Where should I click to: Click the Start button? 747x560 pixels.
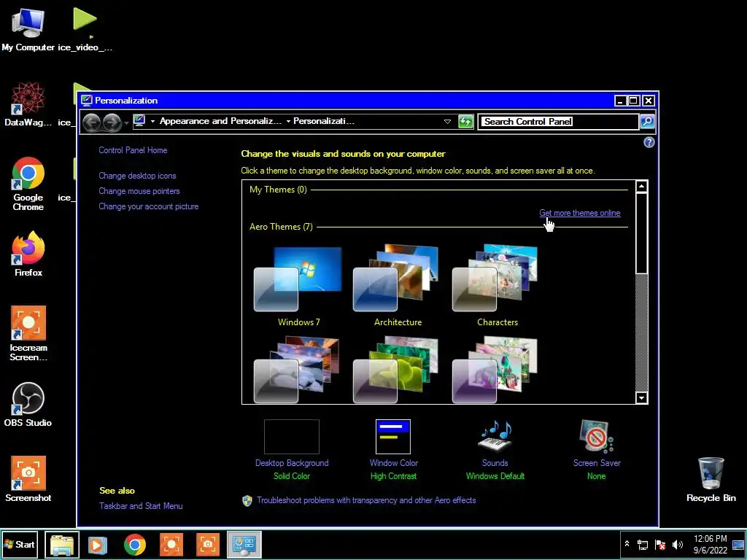(x=20, y=545)
